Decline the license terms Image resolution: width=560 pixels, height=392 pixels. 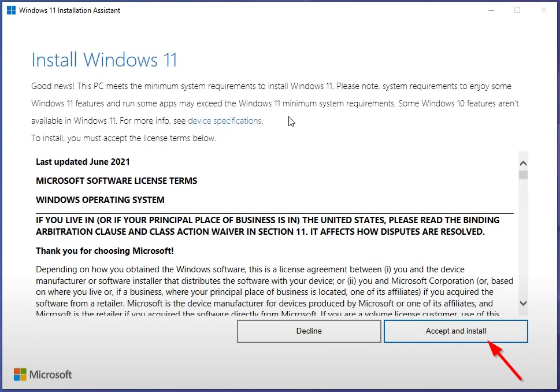[x=309, y=331]
